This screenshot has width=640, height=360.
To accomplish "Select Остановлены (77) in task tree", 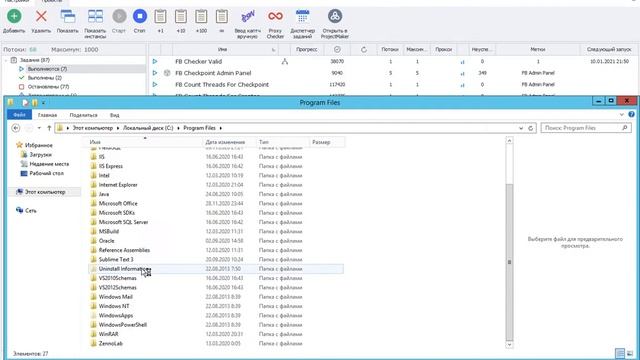I will 48,87.
